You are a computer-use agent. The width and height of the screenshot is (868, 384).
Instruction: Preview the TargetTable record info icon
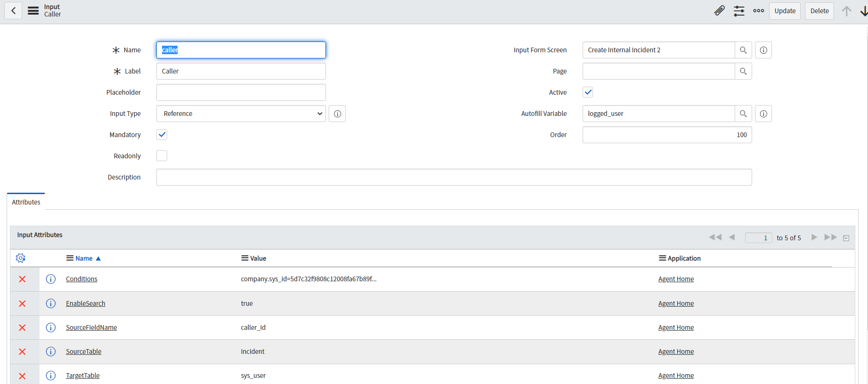coord(51,376)
